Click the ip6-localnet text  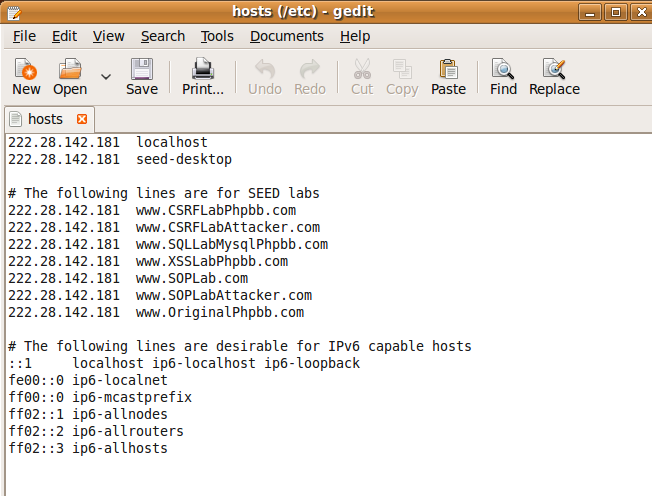click(x=120, y=380)
